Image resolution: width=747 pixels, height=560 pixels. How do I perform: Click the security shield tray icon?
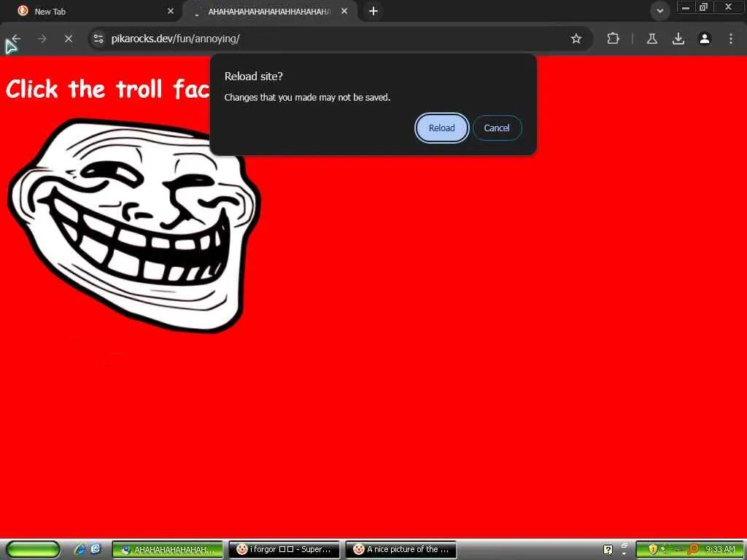[653, 549]
